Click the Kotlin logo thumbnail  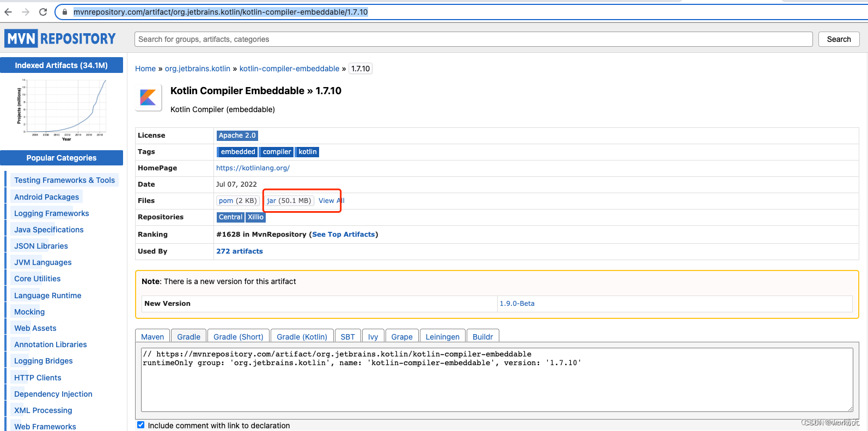coord(148,97)
